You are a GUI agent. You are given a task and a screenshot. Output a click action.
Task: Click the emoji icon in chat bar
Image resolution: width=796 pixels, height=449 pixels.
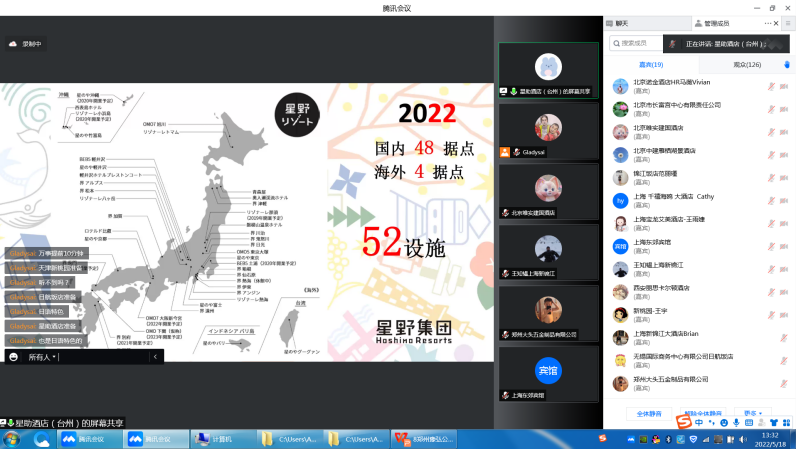(x=14, y=357)
